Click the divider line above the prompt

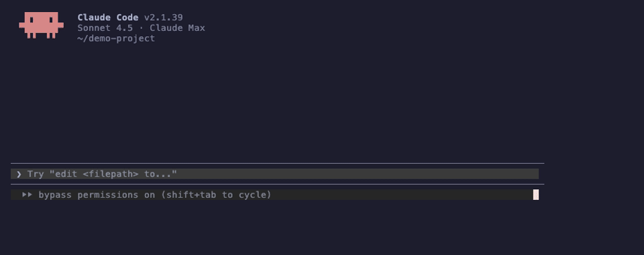[x=277, y=164]
